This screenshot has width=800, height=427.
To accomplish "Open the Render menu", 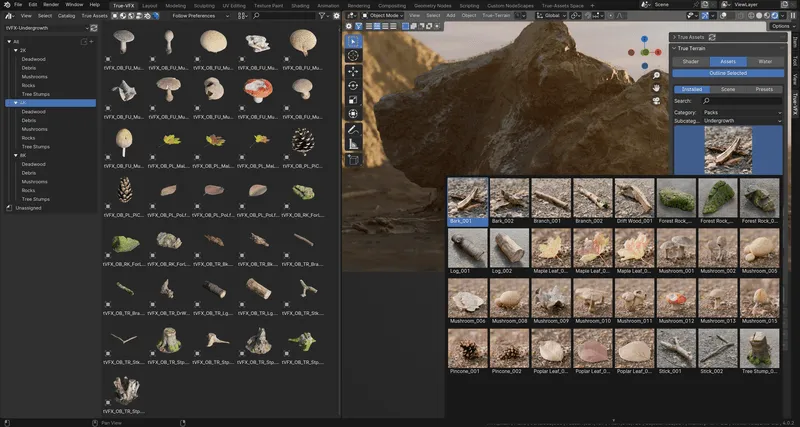I will [49, 5].
